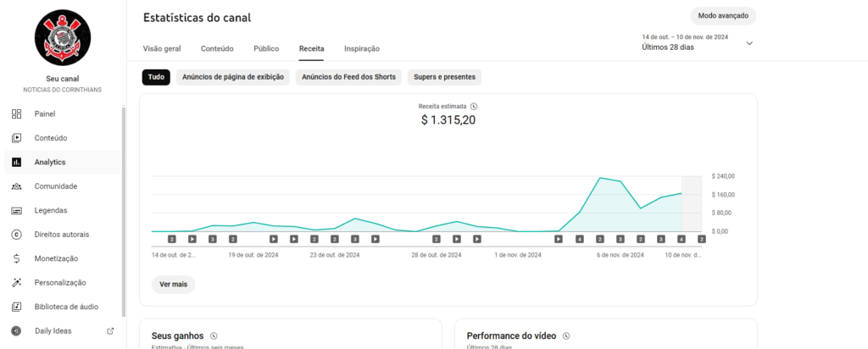Switch to the Visão geral tab
Screen dimensions: 868x349
pos(162,48)
